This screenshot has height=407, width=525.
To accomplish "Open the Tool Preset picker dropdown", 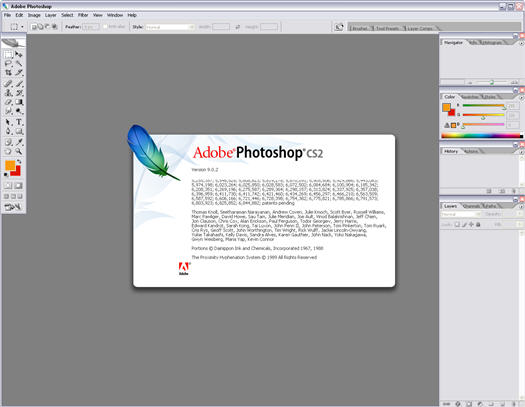I will (x=22, y=27).
